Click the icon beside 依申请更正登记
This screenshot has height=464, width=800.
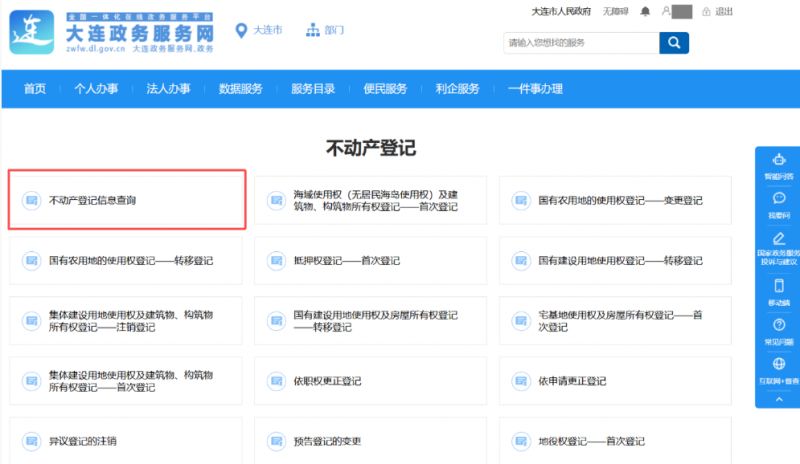click(x=521, y=381)
